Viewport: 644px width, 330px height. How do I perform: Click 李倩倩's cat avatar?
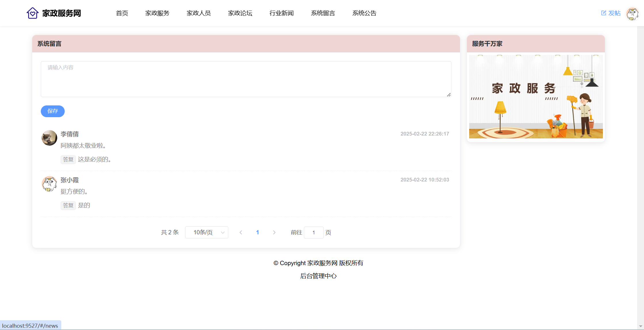pos(49,138)
